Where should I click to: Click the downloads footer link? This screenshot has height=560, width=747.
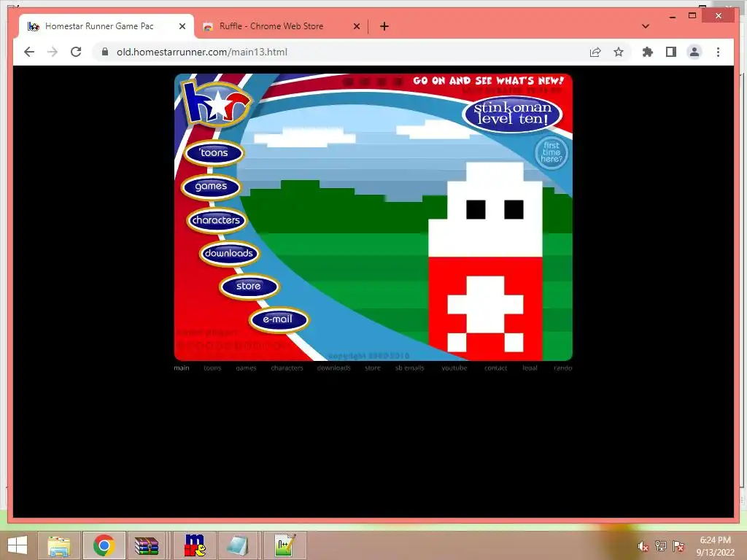pyautogui.click(x=333, y=367)
